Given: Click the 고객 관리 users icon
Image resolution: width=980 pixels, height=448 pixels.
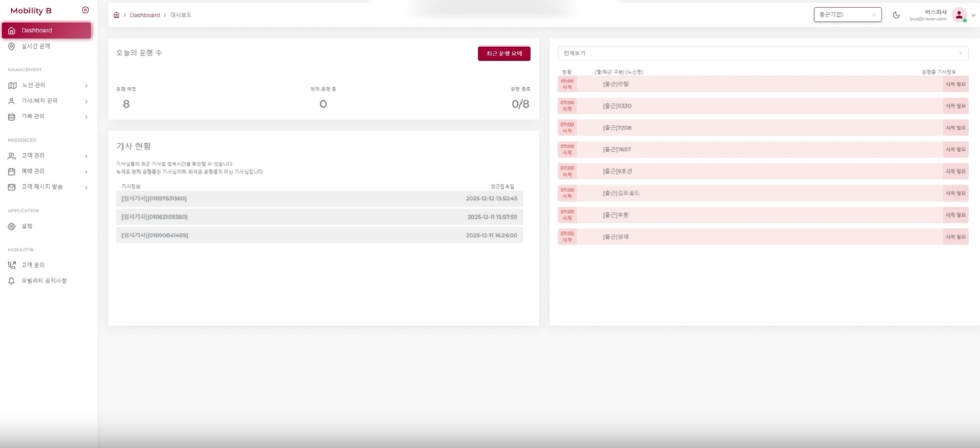Looking at the screenshot, I should (x=11, y=156).
